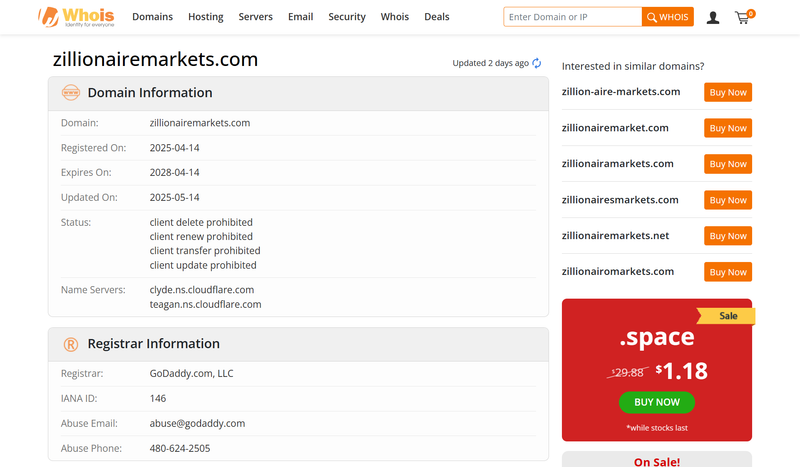Open the Servers menu

(256, 17)
